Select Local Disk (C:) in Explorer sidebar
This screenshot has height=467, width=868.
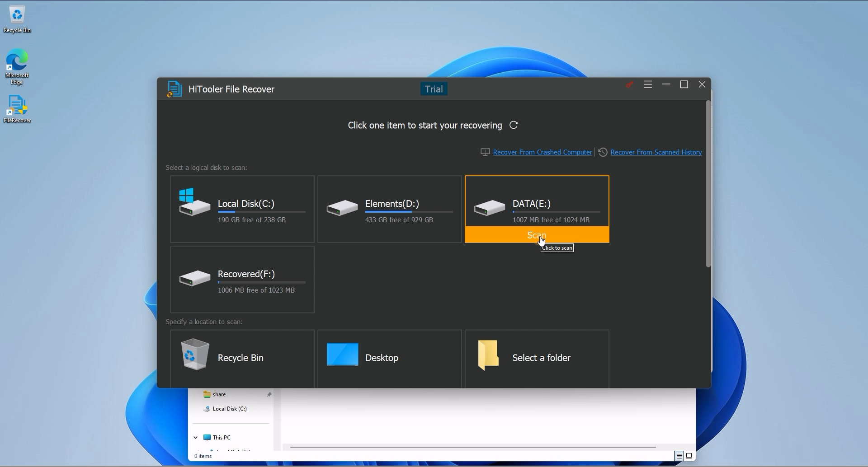[x=230, y=408]
